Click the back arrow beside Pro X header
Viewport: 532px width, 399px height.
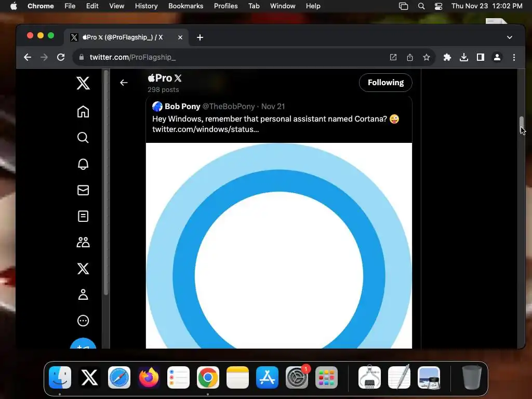(x=124, y=83)
